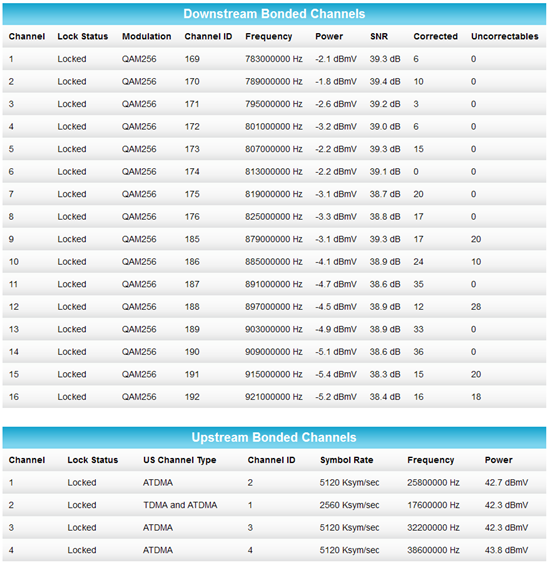
Task: Select uncorrectables value 28 in channel 12
Action: click(476, 307)
